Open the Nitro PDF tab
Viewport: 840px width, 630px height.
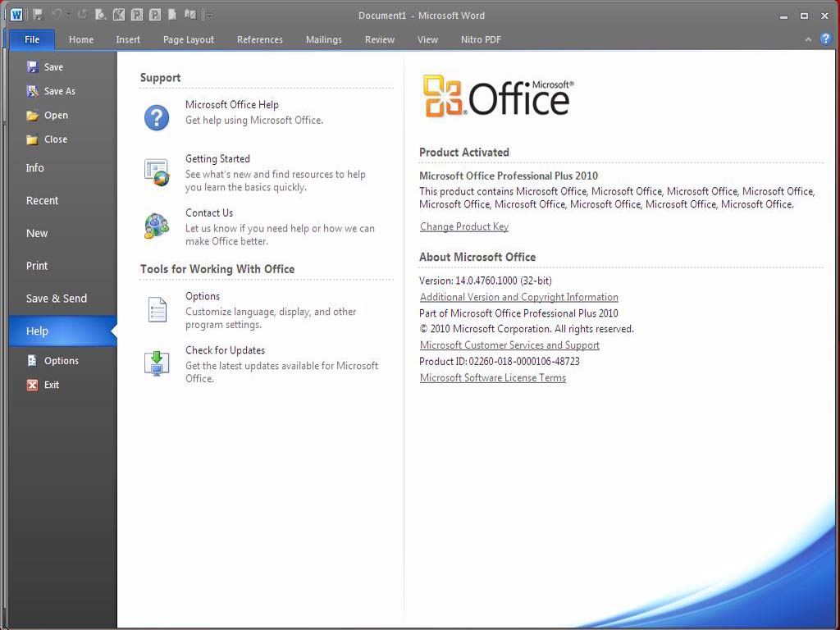[x=481, y=39]
